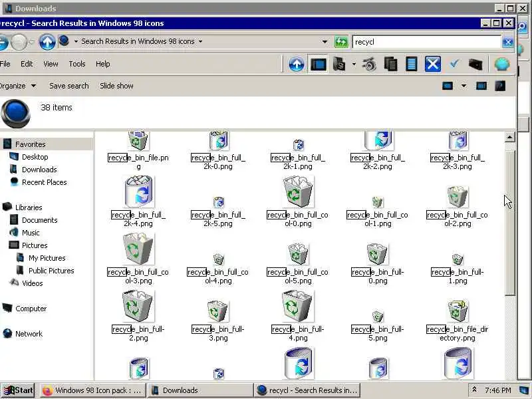532x399 pixels.
Task: Select Libraries in the navigation pane
Action: click(x=29, y=207)
